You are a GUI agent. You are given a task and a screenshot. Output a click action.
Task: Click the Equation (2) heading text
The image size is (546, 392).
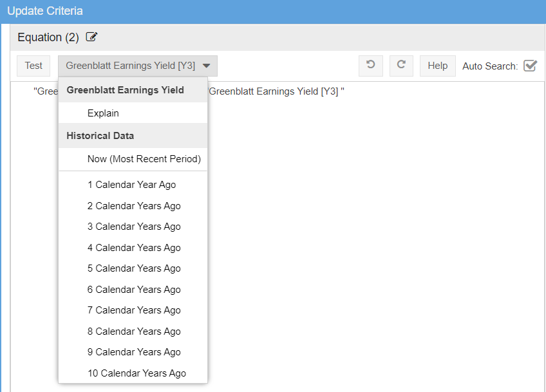click(x=48, y=37)
